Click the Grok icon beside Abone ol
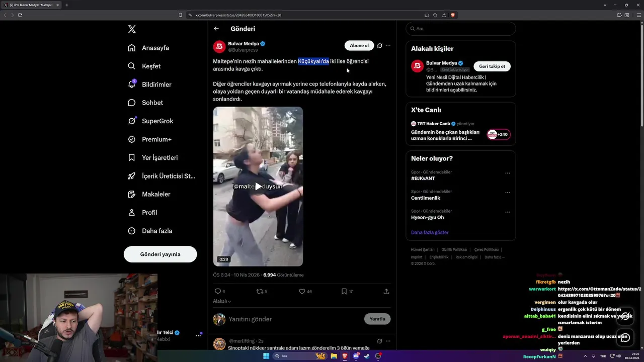The height and width of the screenshot is (362, 644). (x=380, y=46)
